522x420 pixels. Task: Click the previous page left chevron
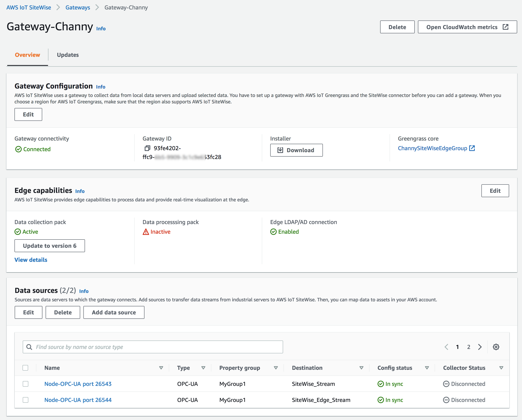pyautogui.click(x=446, y=347)
